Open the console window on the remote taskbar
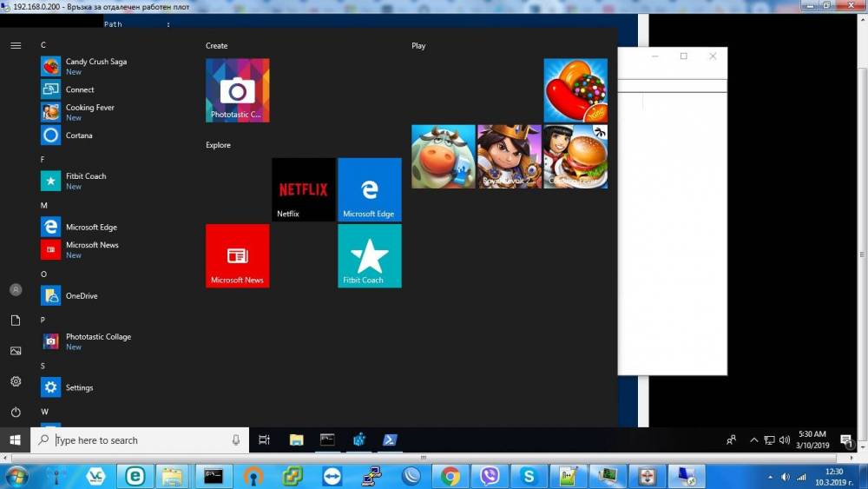 click(x=327, y=440)
